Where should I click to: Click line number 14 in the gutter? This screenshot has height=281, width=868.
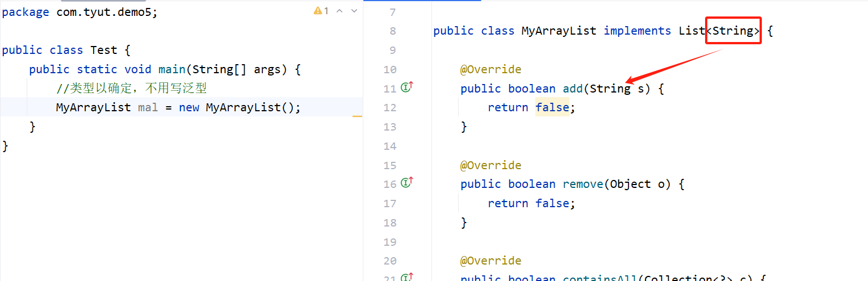point(389,146)
